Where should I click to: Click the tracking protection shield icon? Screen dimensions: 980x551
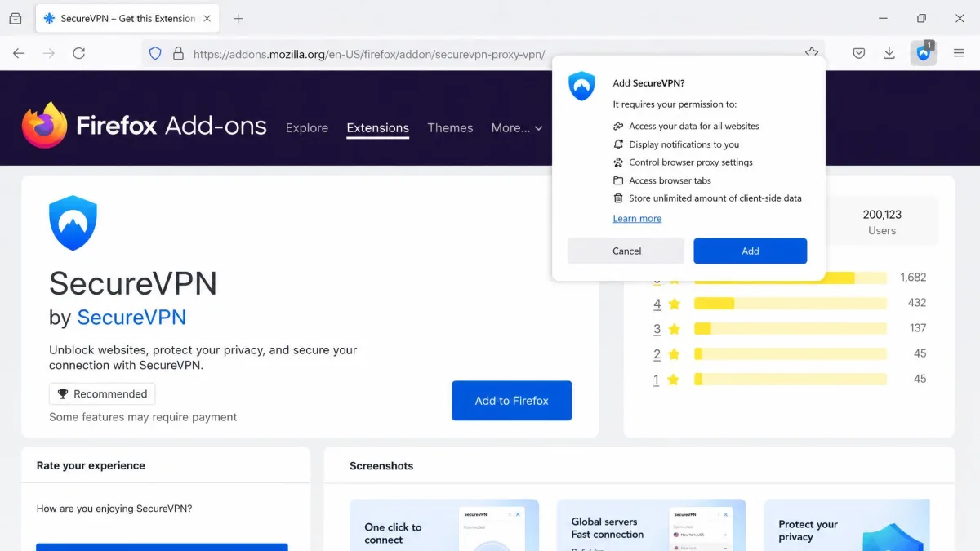tap(155, 54)
